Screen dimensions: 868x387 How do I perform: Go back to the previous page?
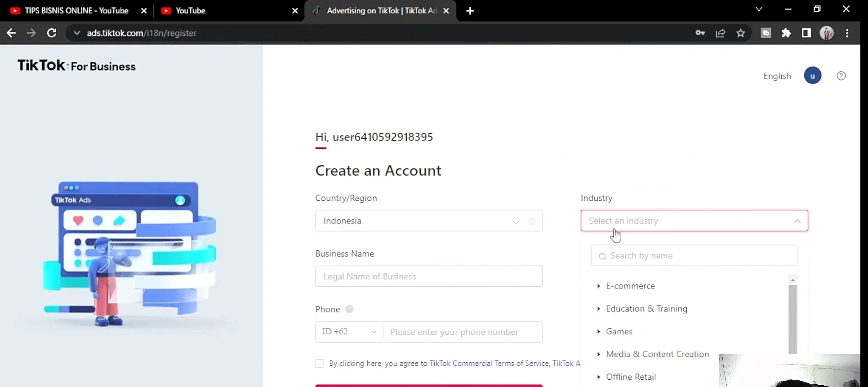[x=11, y=33]
